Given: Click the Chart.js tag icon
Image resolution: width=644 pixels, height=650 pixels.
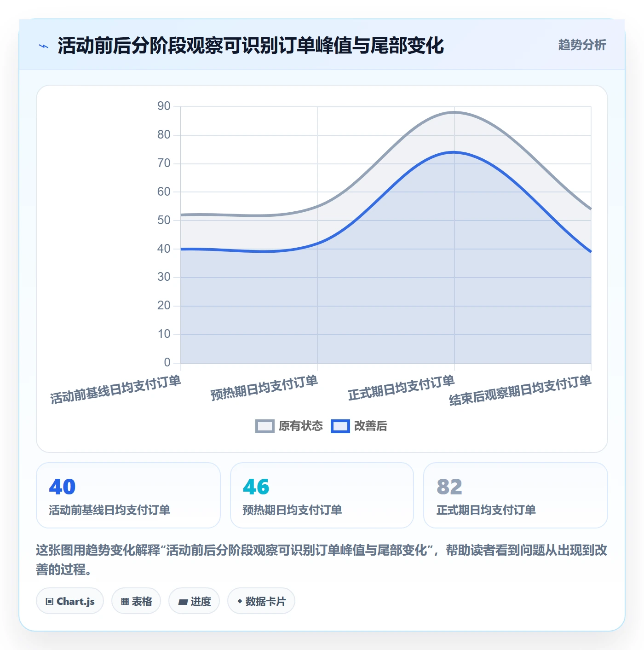Looking at the screenshot, I should [x=50, y=601].
